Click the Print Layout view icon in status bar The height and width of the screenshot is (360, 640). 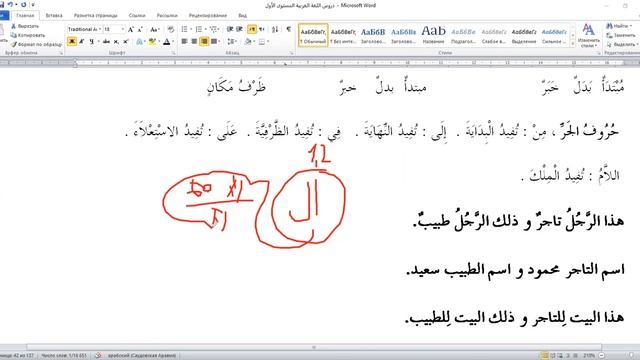[544, 356]
